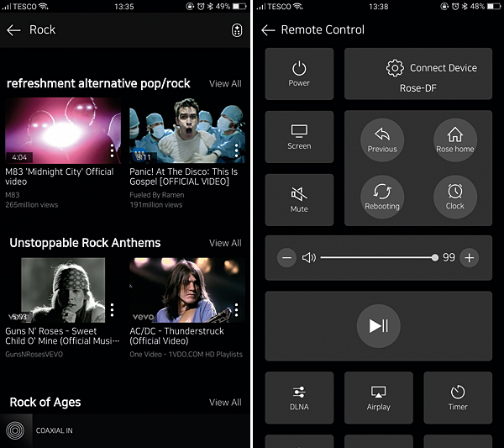Screen dimensions: 504x448
Task: Go back from Remote Control screen
Action: coord(268,30)
